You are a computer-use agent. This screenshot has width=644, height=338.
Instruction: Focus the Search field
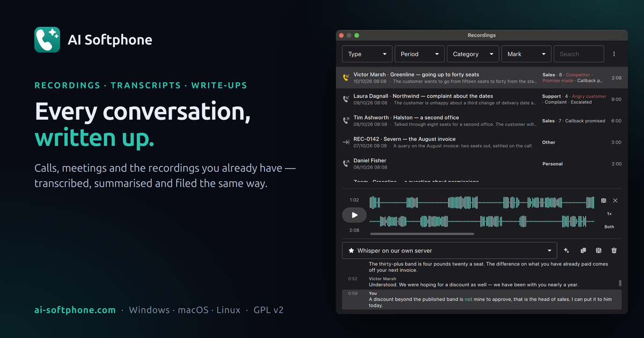tap(579, 54)
